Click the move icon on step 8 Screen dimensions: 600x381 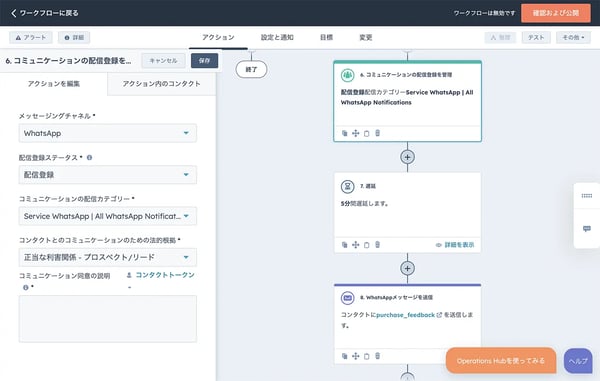tap(355, 356)
